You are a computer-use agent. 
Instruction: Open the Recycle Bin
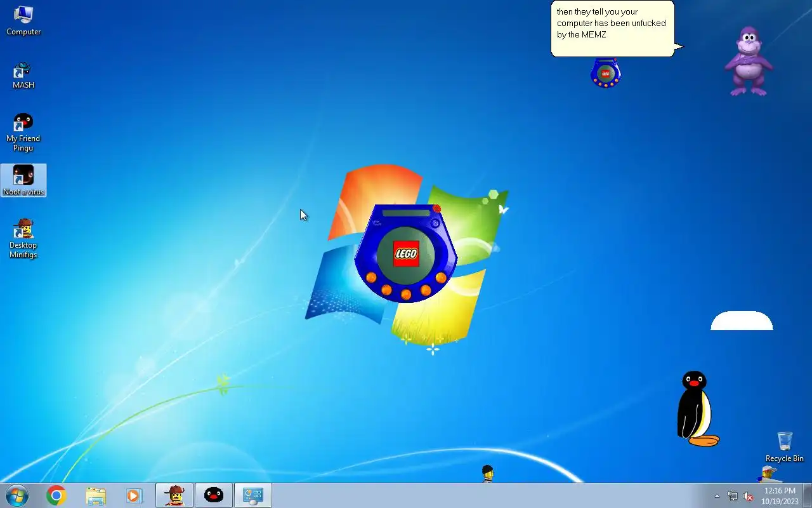785,447
